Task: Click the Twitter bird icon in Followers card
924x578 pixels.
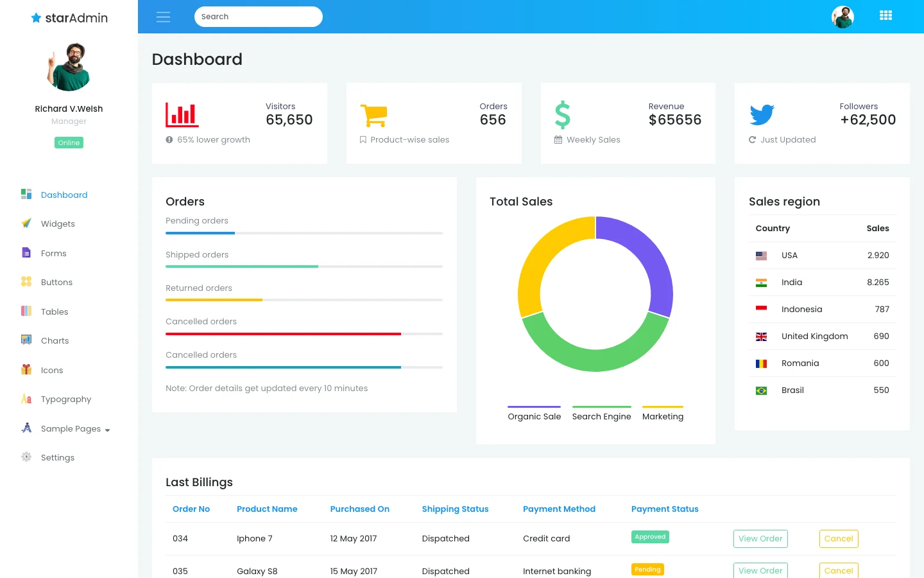Action: [762, 115]
